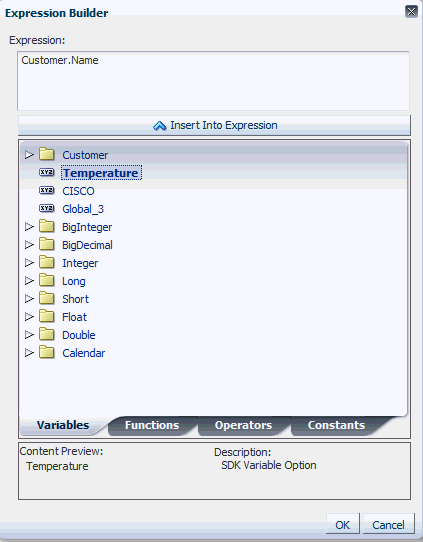The width and height of the screenshot is (423, 542).
Task: Select the Temperature variable label
Action: point(101,172)
